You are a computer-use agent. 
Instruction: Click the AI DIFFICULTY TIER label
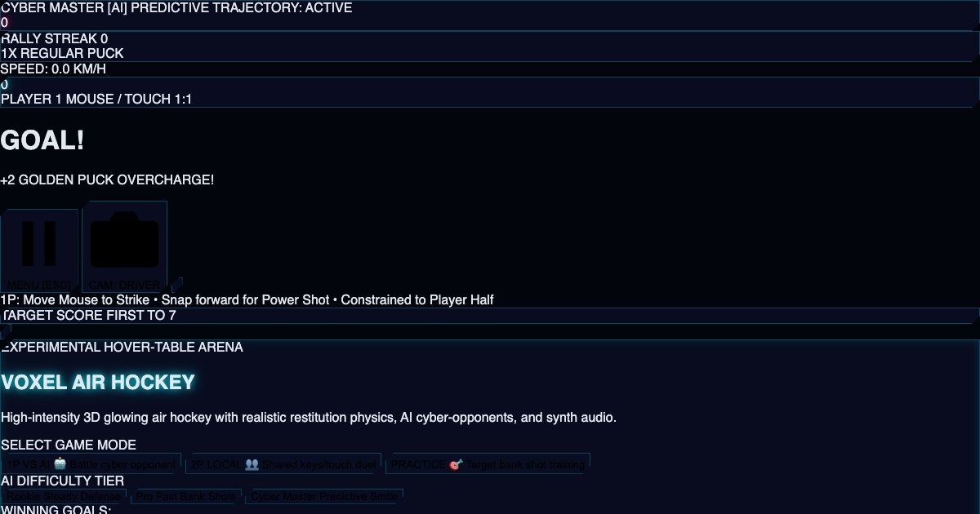63,481
